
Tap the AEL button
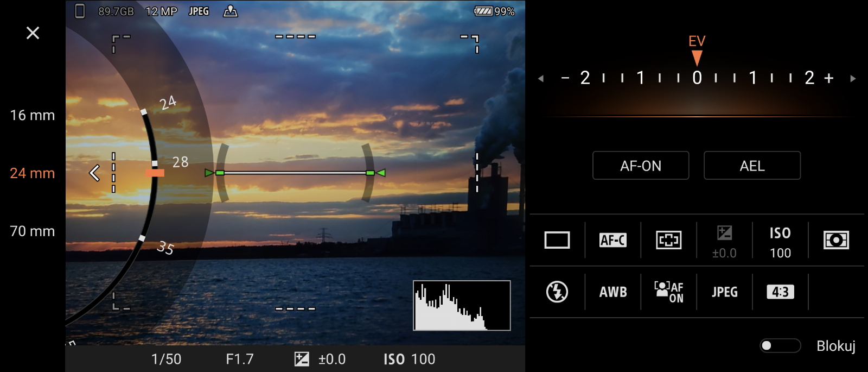coord(752,166)
